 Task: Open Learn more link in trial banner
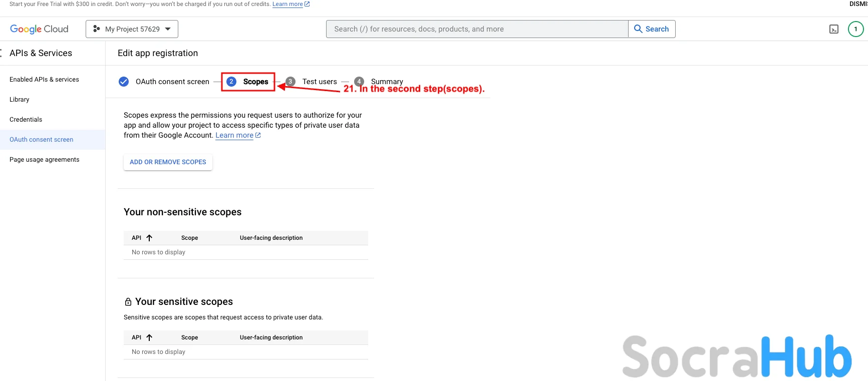click(287, 4)
